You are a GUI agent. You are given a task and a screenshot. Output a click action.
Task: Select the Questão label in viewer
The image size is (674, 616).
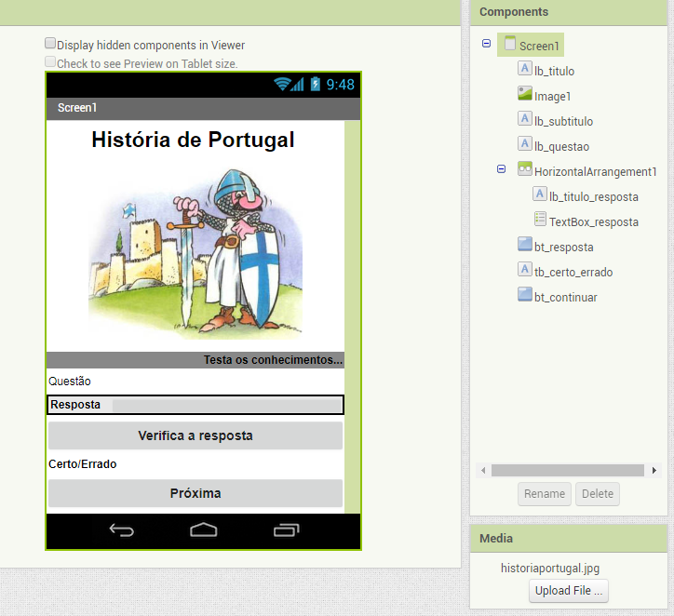(70, 382)
